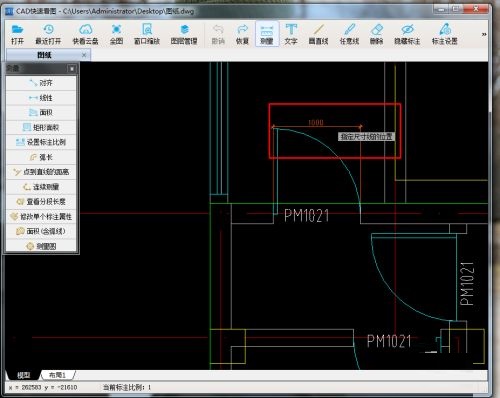This screenshot has height=398, width=500.
Task: Toggle the 测量 measurement toolbar button
Action: [267, 34]
